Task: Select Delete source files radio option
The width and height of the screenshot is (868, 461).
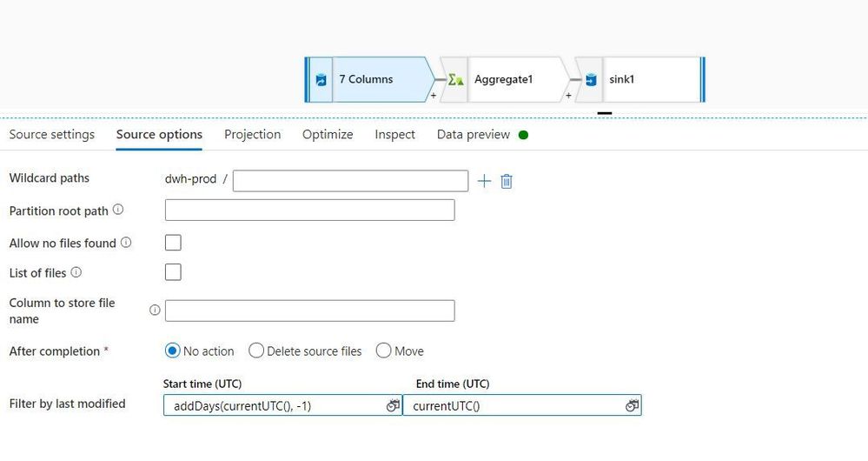Action: coord(255,351)
